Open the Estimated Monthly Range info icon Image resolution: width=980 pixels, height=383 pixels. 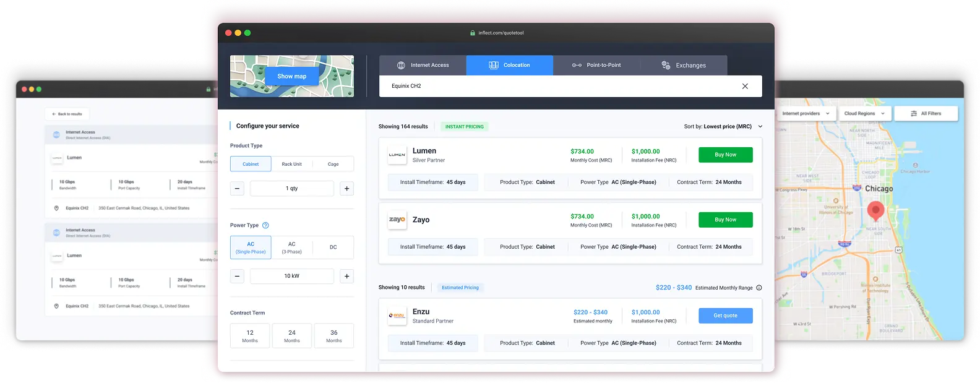(759, 288)
